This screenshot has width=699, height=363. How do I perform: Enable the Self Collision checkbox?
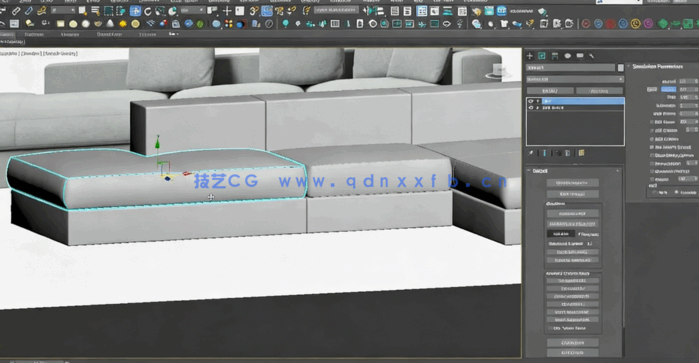point(652,130)
